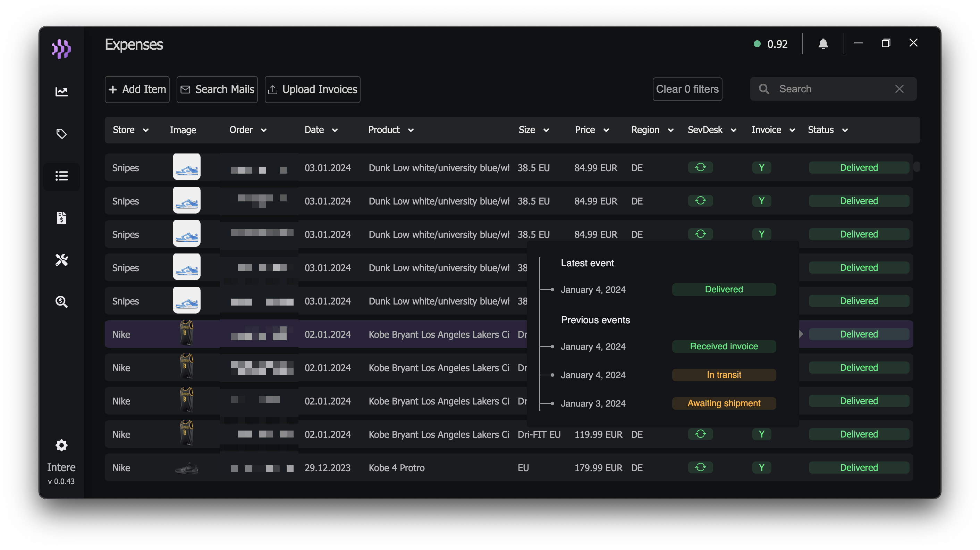Click the Previous events heading
980x550 pixels.
[595, 320]
